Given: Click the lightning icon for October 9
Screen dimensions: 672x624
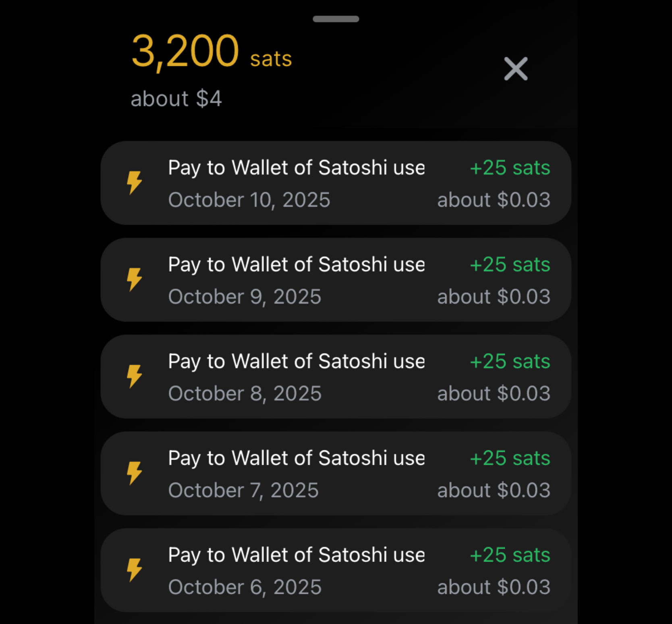Looking at the screenshot, I should point(134,279).
